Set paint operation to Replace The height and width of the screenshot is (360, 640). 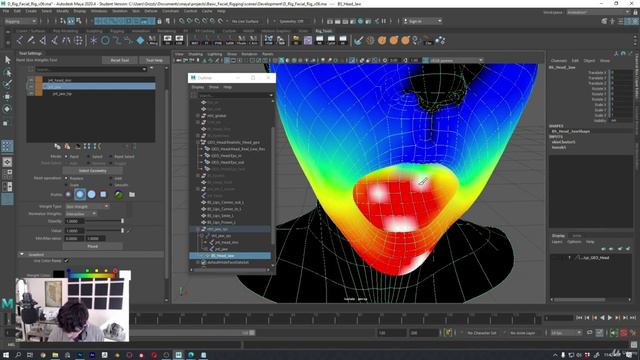(x=66, y=178)
